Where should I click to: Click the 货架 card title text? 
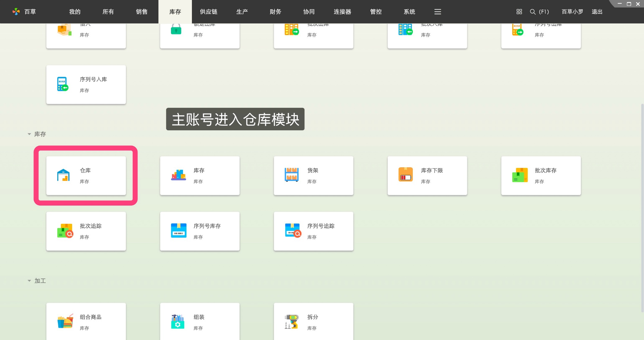pyautogui.click(x=313, y=170)
